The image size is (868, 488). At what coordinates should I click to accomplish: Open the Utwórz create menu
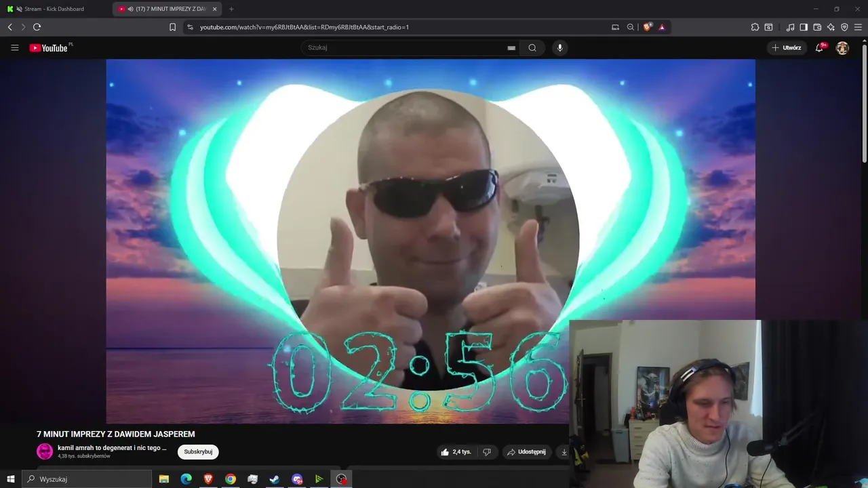(x=787, y=47)
